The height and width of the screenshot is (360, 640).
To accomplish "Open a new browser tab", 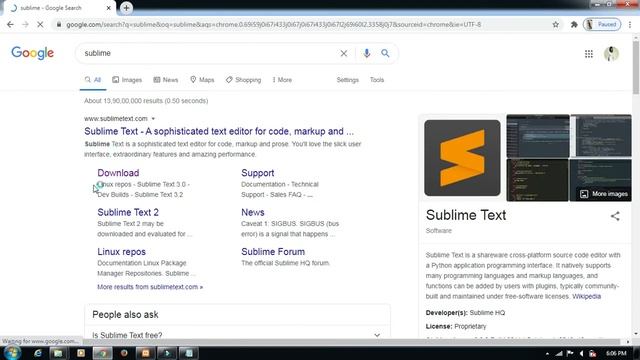I will tap(126, 8).
